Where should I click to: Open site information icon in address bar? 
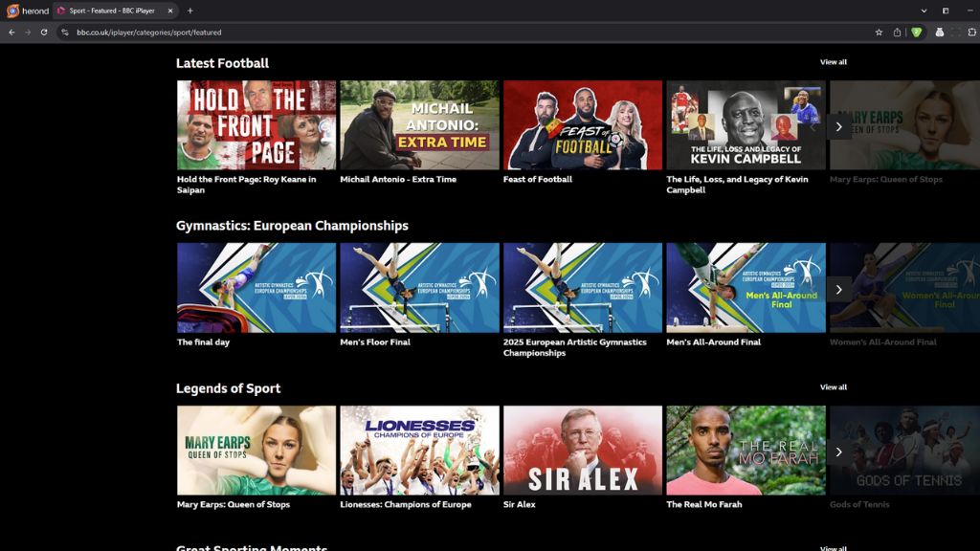pos(65,33)
